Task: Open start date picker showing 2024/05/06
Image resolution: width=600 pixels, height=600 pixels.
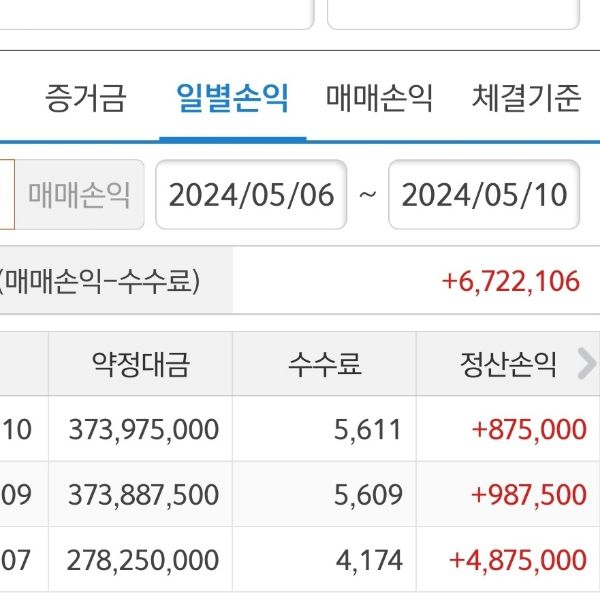Action: point(251,194)
